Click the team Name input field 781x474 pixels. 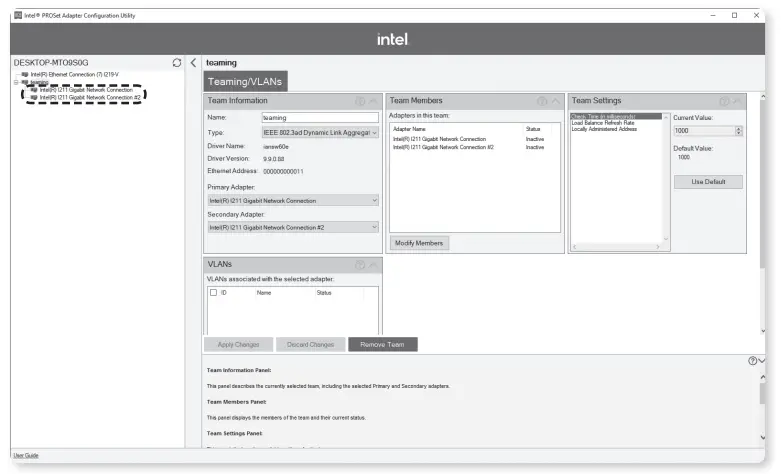click(320, 118)
